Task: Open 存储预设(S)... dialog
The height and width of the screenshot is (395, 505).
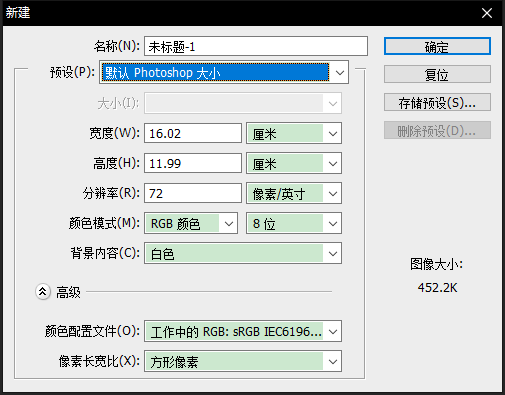Action: pos(437,102)
